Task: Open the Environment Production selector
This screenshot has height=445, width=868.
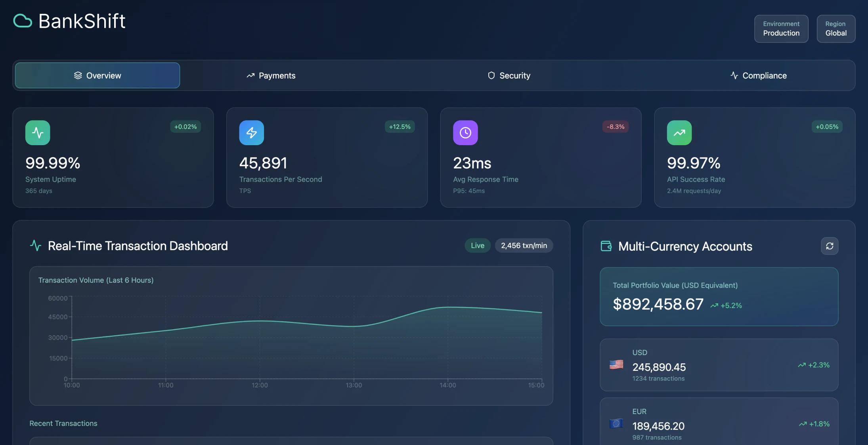Action: 781,29
